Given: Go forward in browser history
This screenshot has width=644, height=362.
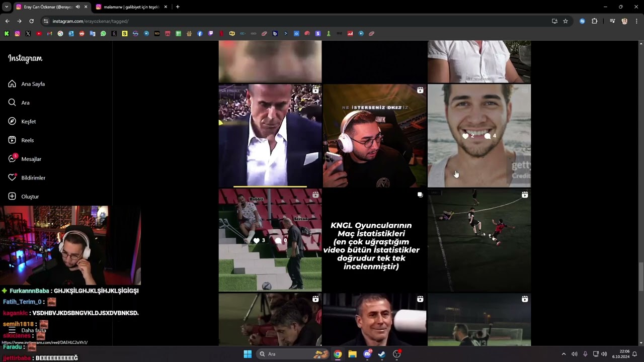Looking at the screenshot, I should click(19, 21).
